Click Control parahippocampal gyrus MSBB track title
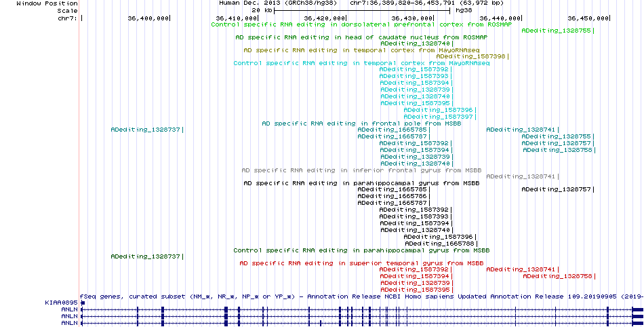Image resolution: width=644 pixels, height=327 pixels. (x=361, y=250)
